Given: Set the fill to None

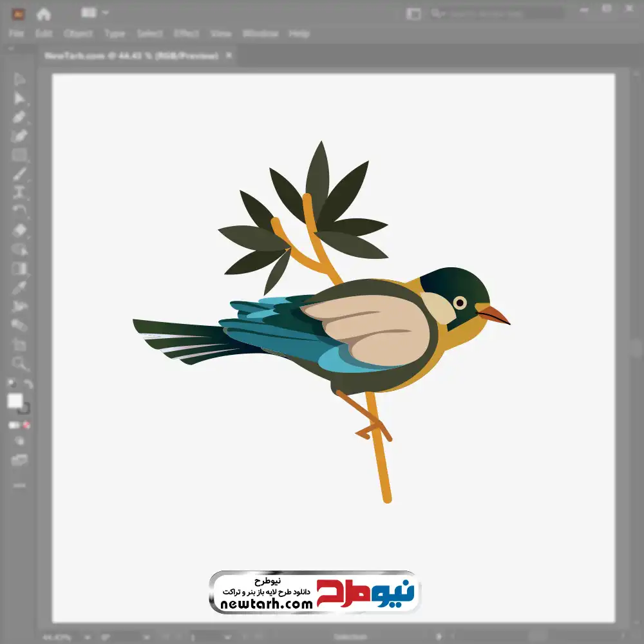Looking at the screenshot, I should 27,425.
